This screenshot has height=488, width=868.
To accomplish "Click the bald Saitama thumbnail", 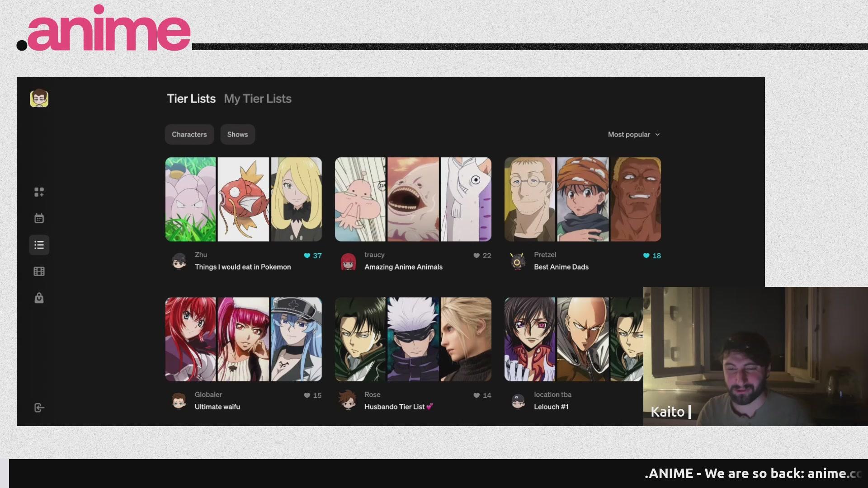I will (583, 339).
